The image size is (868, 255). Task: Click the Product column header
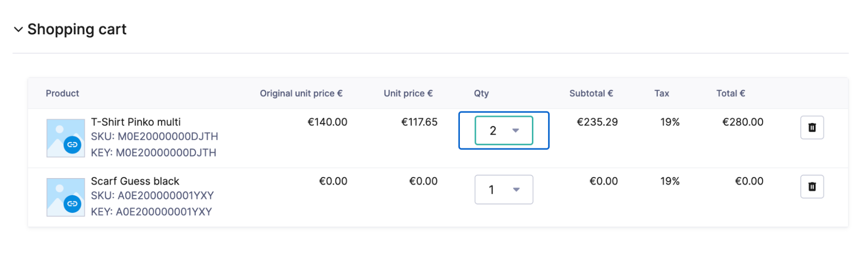coord(63,93)
